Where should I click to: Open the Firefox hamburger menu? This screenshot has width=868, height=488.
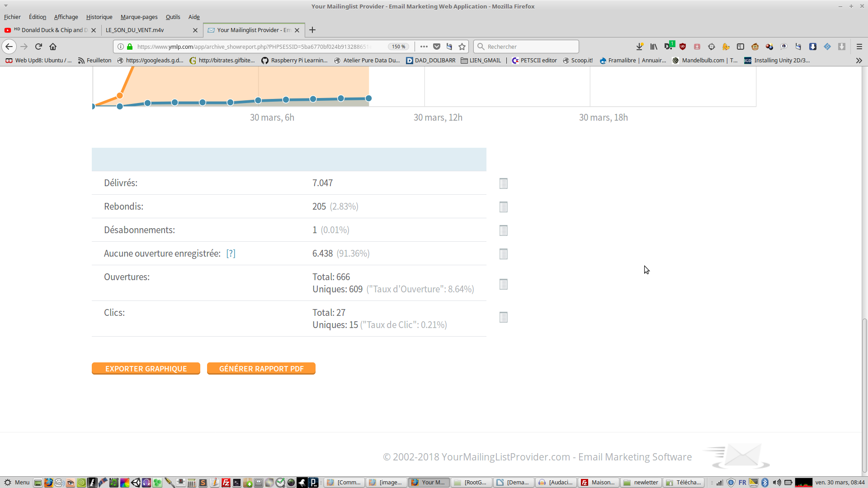click(859, 47)
